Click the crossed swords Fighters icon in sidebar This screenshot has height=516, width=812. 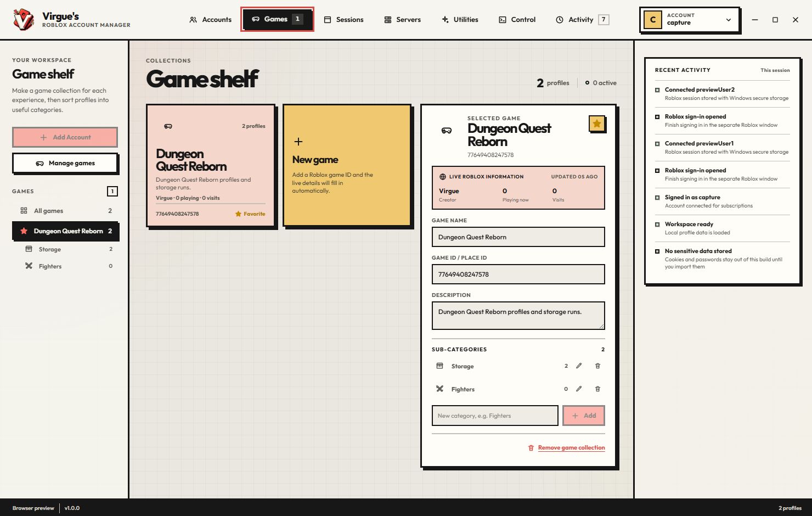(29, 266)
